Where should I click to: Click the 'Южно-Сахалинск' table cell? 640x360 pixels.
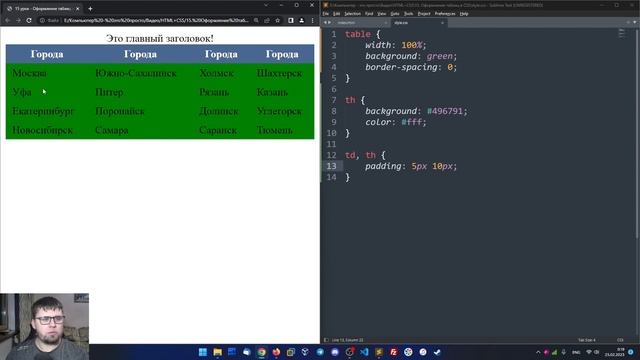tap(136, 73)
